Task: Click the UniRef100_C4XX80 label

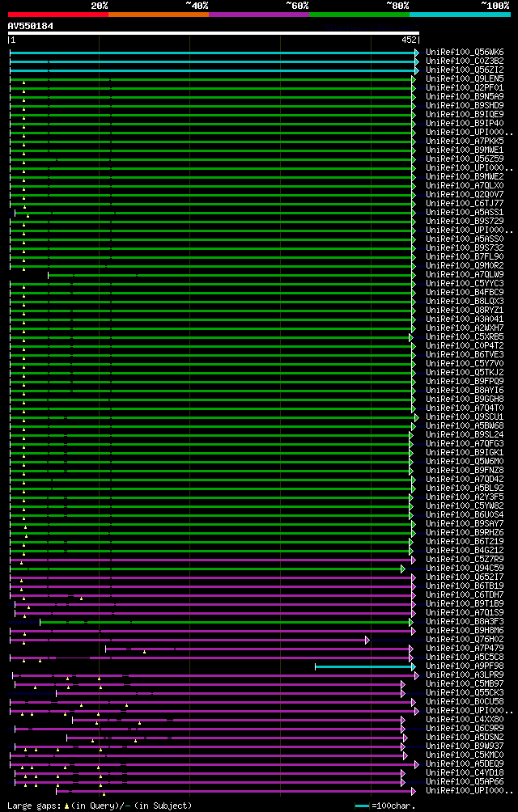Action: click(465, 719)
